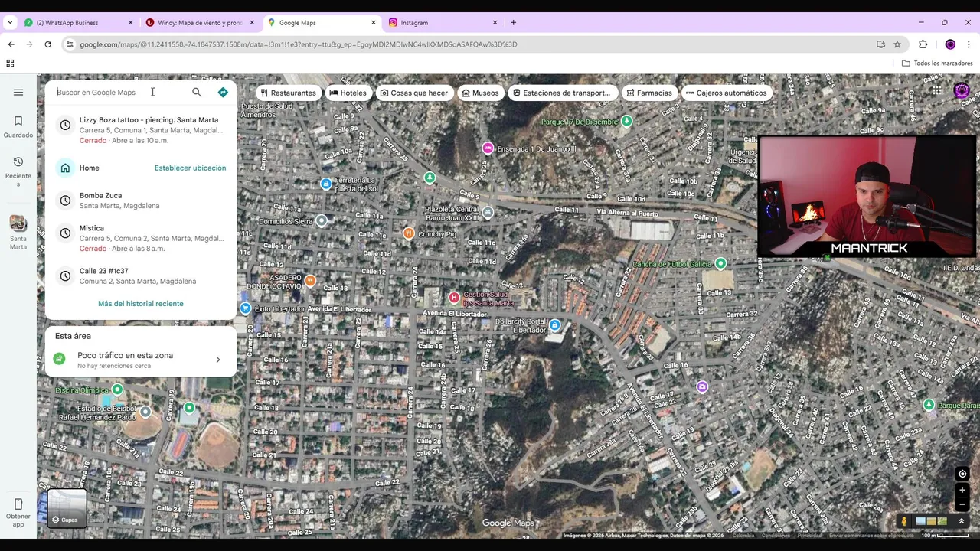The image size is (980, 551).
Task: Reload the page
Action: pyautogui.click(x=47, y=44)
